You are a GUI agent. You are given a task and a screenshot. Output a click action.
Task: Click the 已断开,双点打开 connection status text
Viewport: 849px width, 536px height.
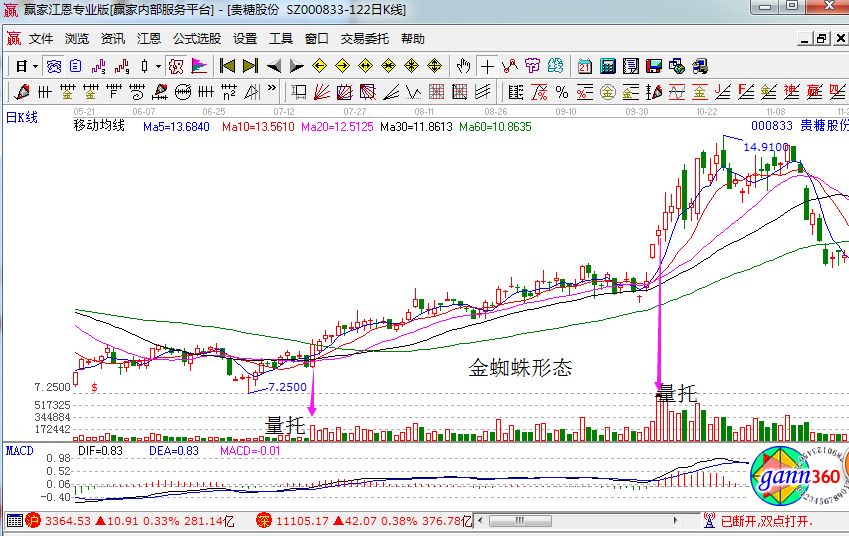click(766, 521)
